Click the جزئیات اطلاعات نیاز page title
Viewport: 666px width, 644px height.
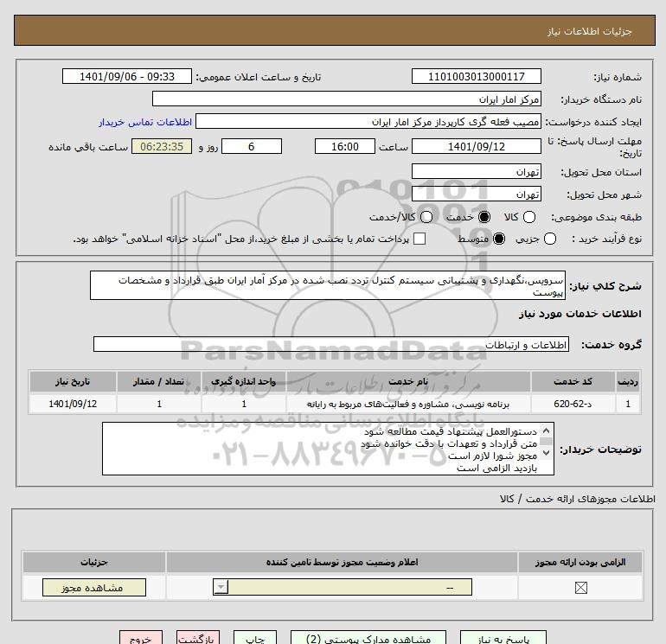tap(590, 31)
